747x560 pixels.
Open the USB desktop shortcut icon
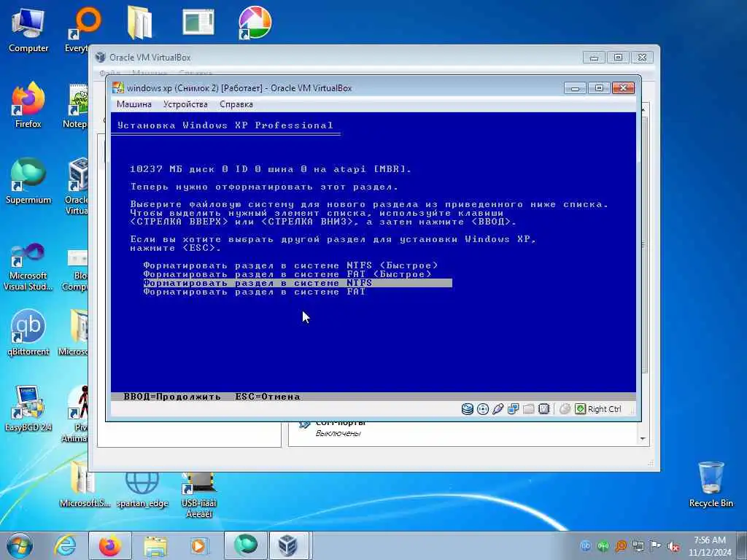(198, 494)
